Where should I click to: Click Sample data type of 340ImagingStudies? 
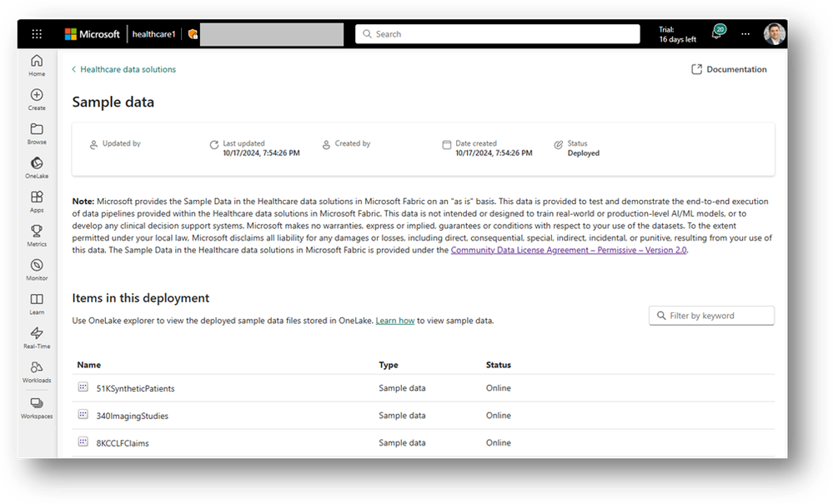[x=402, y=416]
